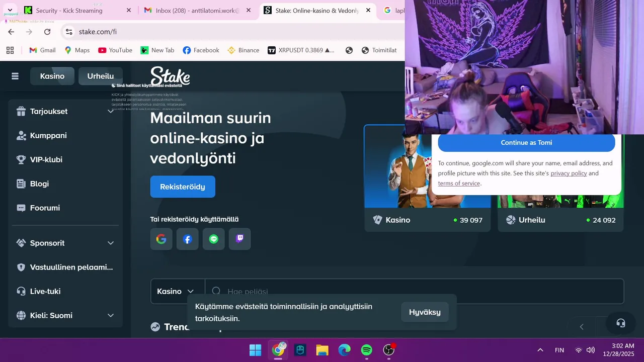Open live support headset floating button

point(621,323)
